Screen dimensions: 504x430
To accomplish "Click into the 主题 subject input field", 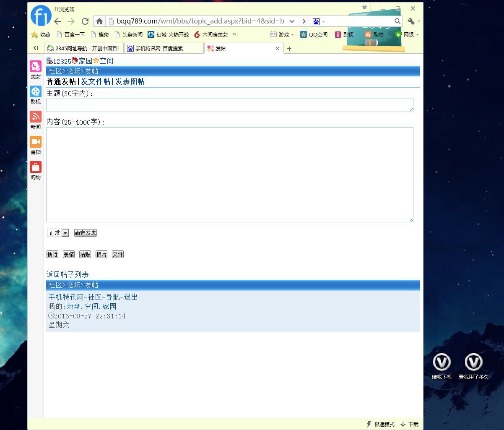I will click(x=229, y=105).
